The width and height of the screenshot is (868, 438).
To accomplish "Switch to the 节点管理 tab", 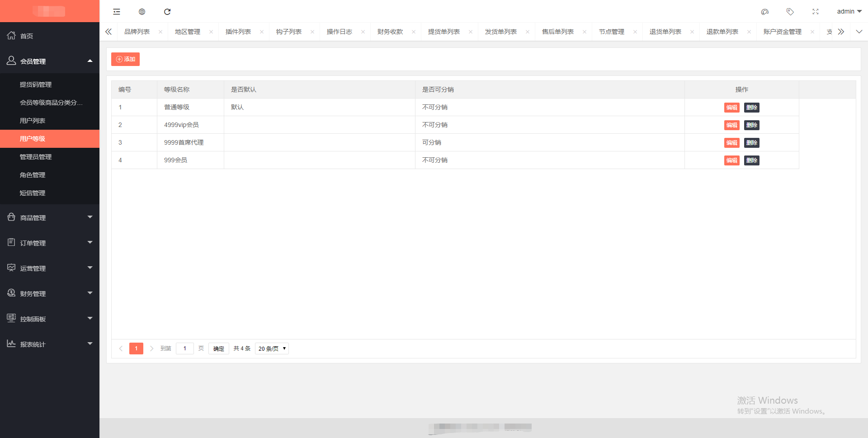I will pyautogui.click(x=612, y=32).
